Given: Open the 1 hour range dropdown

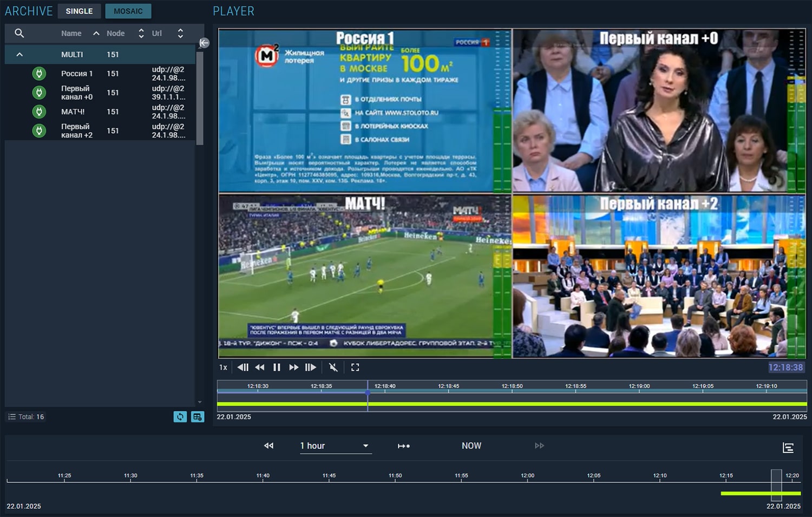Looking at the screenshot, I should click(x=336, y=446).
